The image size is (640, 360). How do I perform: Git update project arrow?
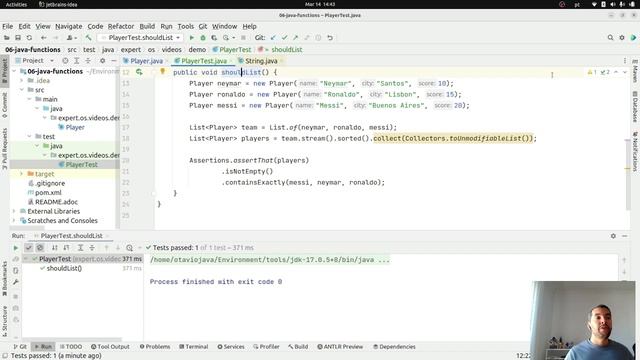(273, 38)
